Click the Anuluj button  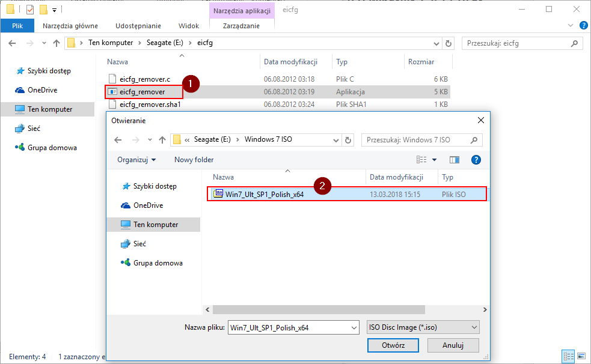pos(453,345)
